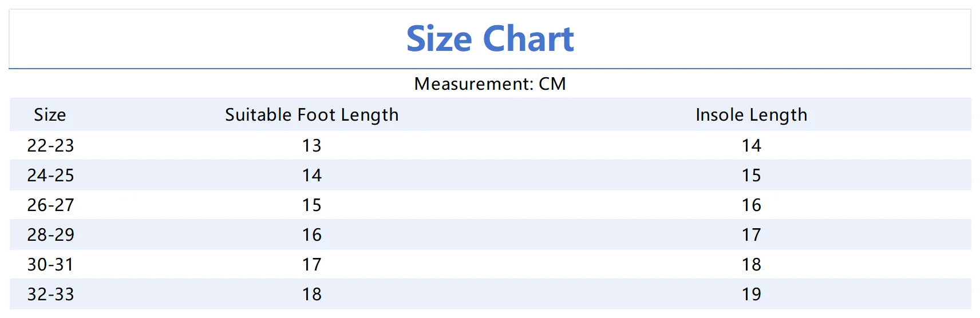The width and height of the screenshot is (980, 318).
Task: Select the size 26-27 cell
Action: (x=50, y=205)
